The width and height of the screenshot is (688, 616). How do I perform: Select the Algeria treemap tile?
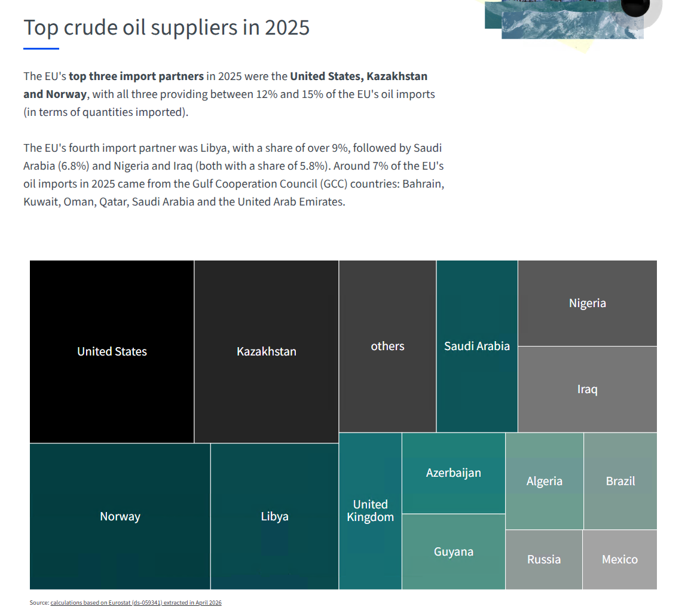545,481
